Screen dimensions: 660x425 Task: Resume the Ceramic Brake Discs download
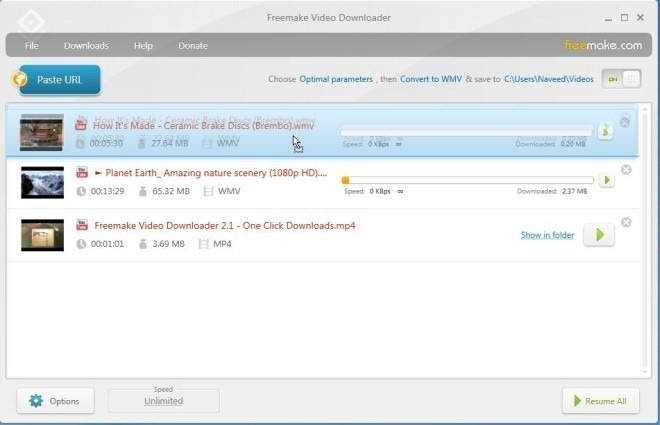(605, 131)
